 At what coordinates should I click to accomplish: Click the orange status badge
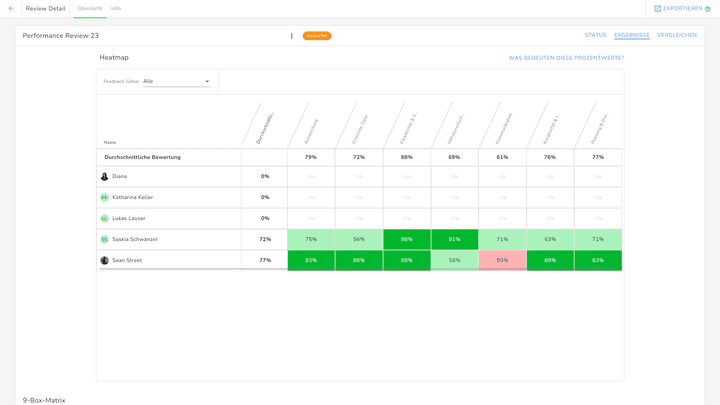(x=317, y=36)
